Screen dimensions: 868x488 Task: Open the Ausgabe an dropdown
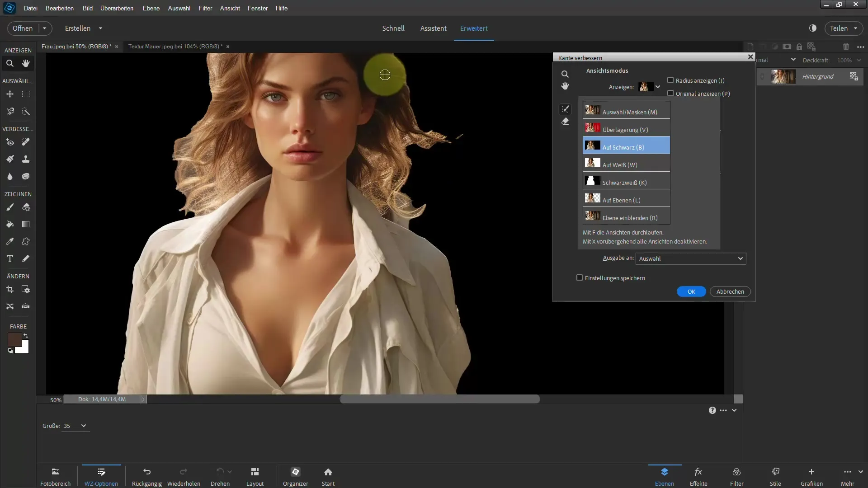[x=690, y=259]
